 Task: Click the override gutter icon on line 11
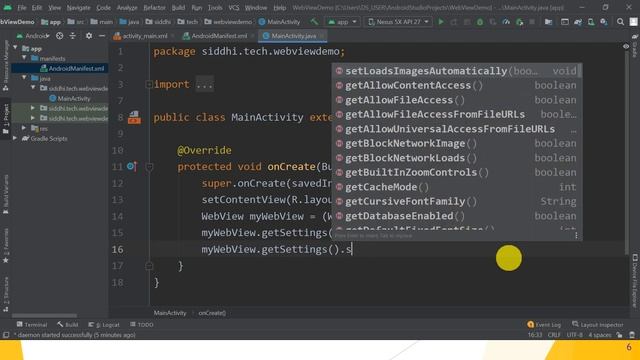pos(131,166)
